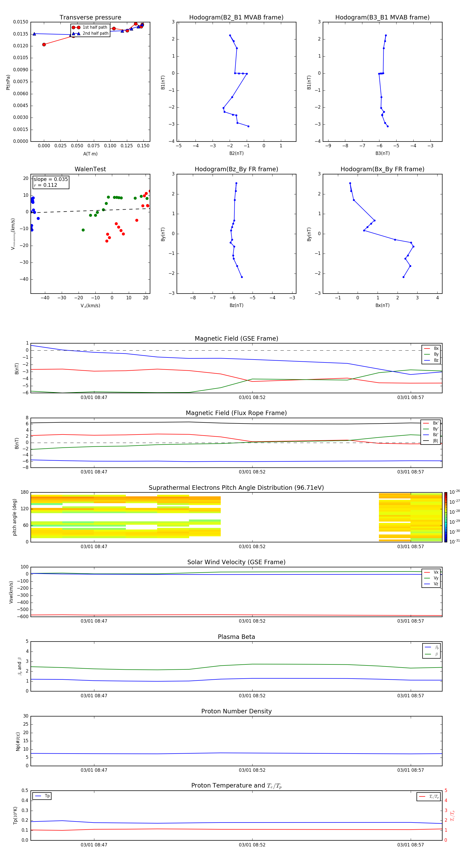This screenshot has width=473, height=868.
Task: Click 'Hodogram(Bz_By FR frame)' title
Action: click(x=236, y=169)
